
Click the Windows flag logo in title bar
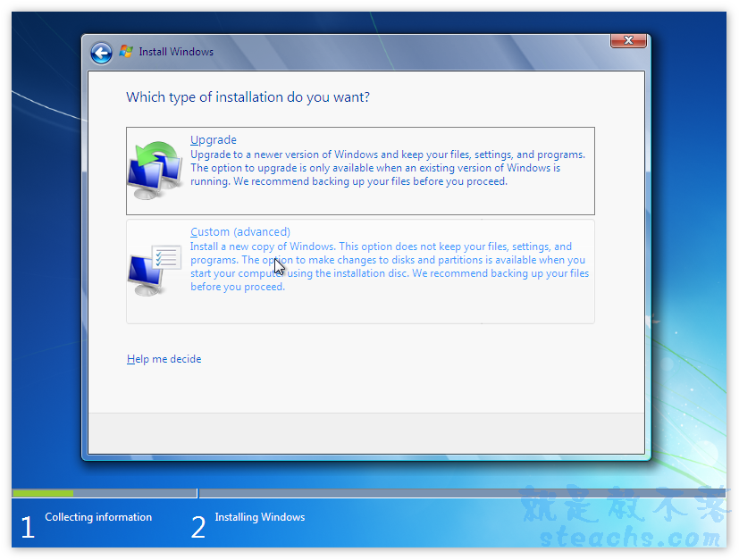[126, 51]
